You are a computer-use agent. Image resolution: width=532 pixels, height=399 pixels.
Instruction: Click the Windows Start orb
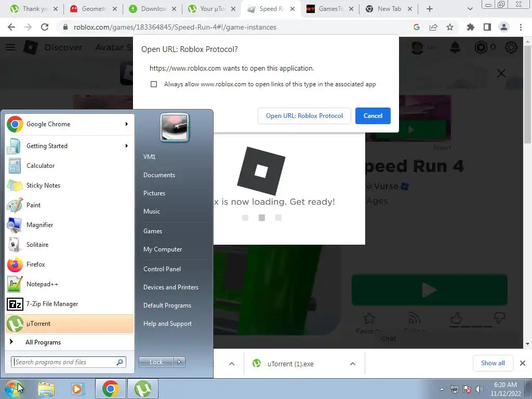(x=14, y=389)
